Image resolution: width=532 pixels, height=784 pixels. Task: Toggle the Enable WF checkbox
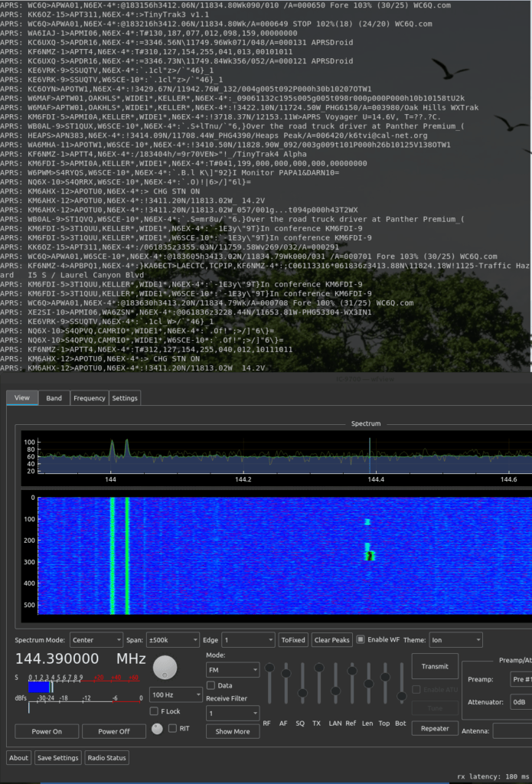point(361,639)
